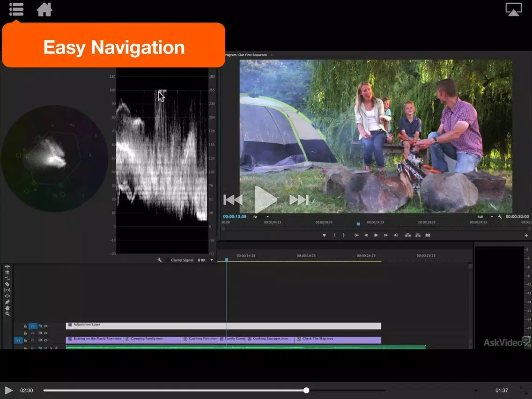Move the video progress slider knob

(x=306, y=391)
